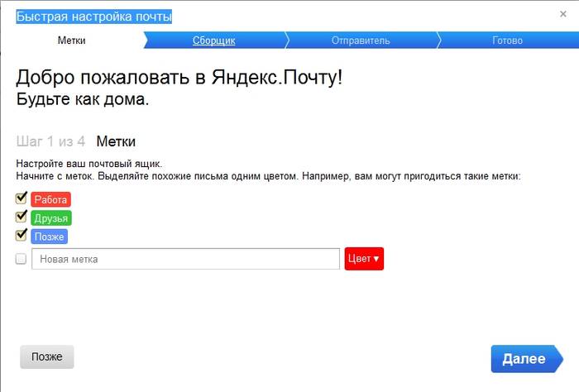This screenshot has width=579, height=392.
Task: Close the quick mail setup dialog
Action: (x=563, y=14)
